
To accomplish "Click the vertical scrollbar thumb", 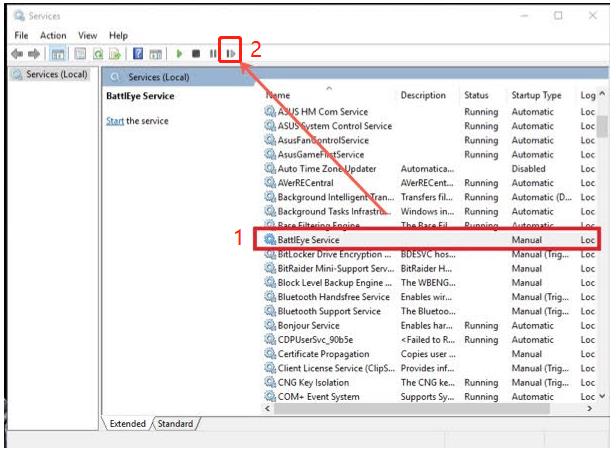I will 602,127.
